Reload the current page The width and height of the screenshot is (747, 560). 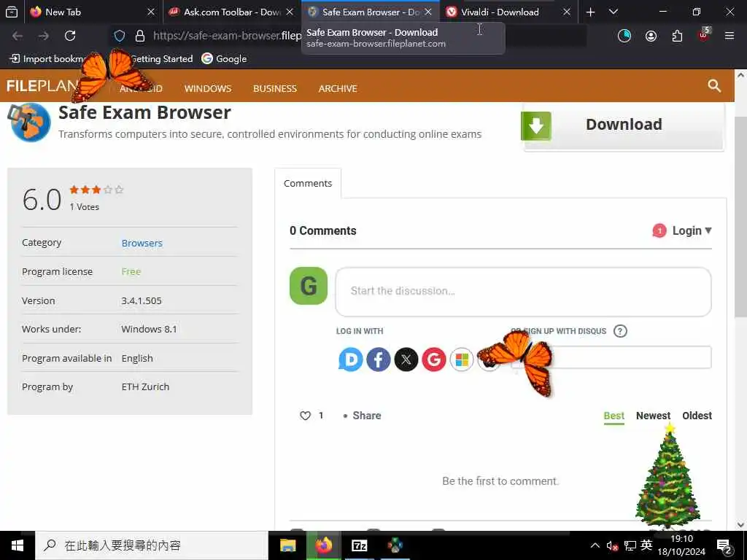(x=70, y=36)
